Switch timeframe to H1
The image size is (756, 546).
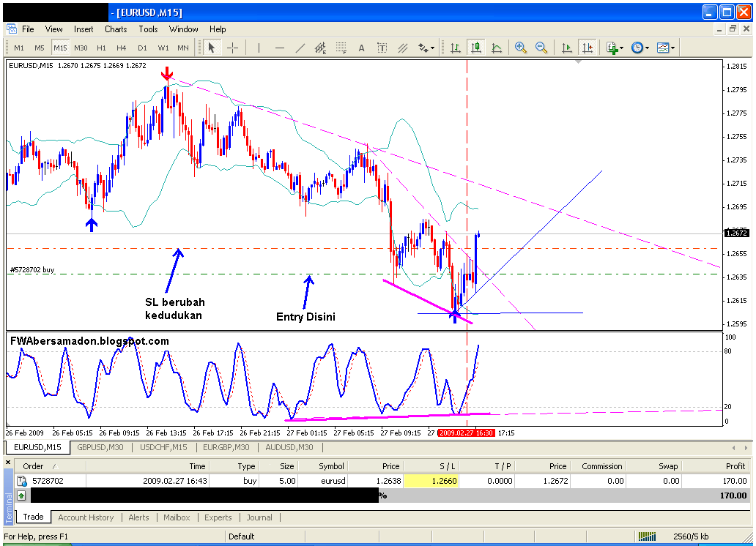tap(101, 48)
